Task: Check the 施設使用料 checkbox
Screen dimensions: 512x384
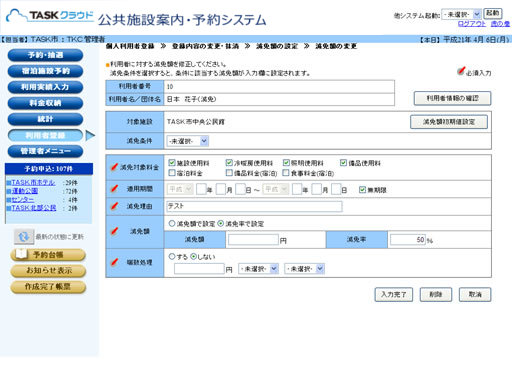Action: [172, 163]
